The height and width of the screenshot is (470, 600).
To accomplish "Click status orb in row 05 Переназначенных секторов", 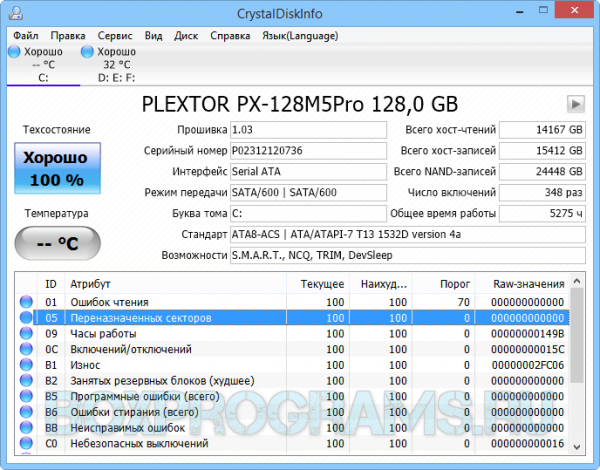I will 26,318.
